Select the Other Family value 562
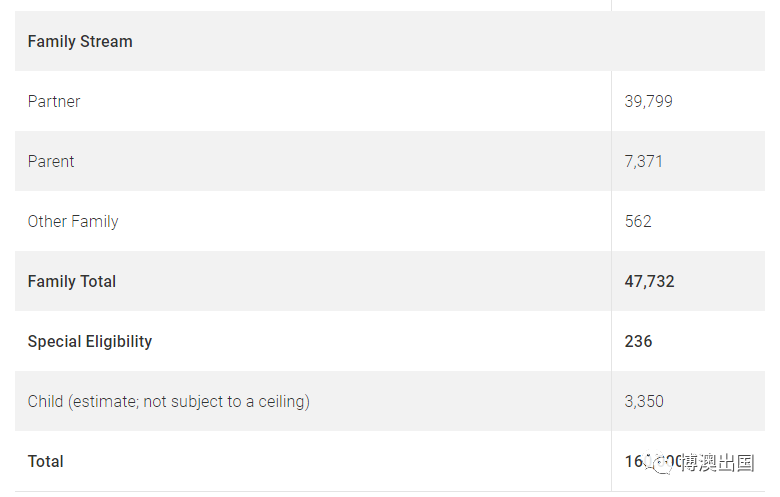This screenshot has height=497, width=780. point(638,221)
